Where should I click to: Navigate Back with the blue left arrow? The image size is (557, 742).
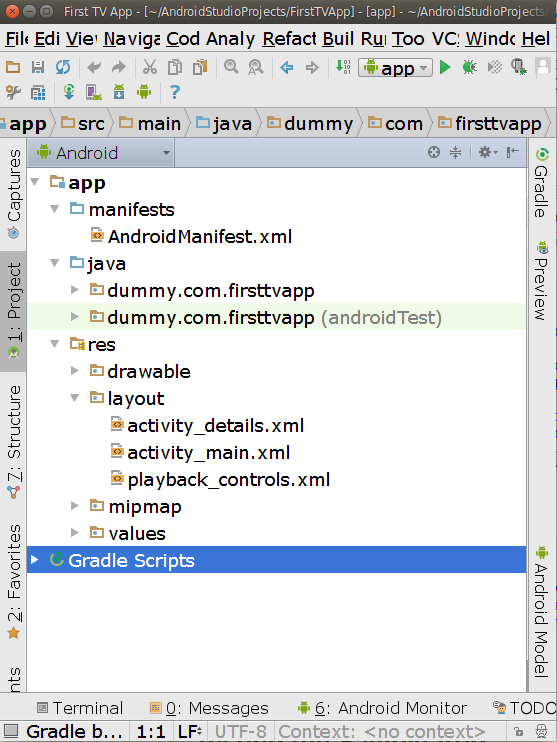286,67
